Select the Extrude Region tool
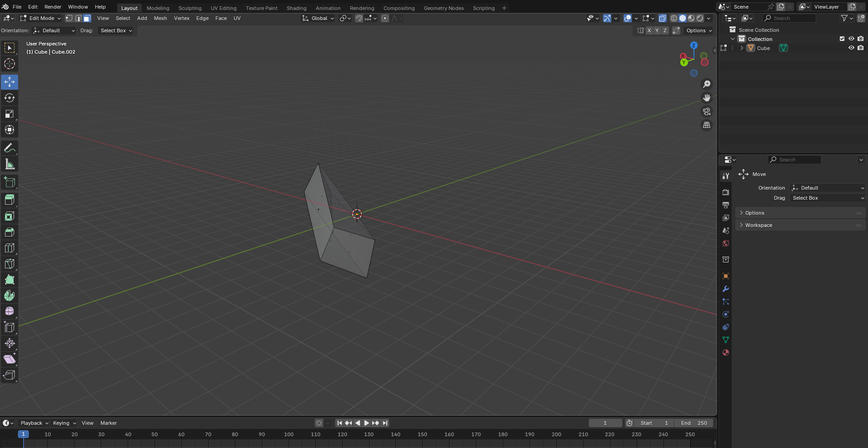The width and height of the screenshot is (868, 448). coord(9,200)
